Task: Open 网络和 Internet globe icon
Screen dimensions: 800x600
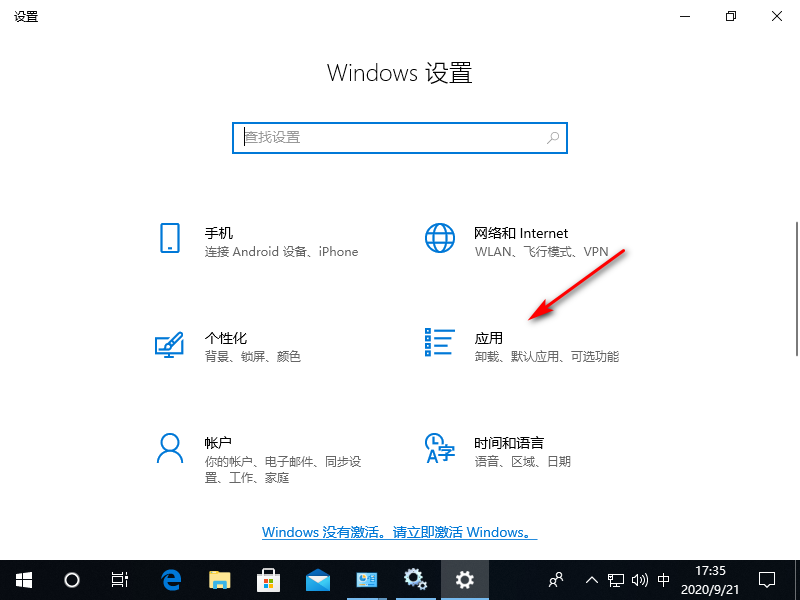Action: (x=440, y=238)
